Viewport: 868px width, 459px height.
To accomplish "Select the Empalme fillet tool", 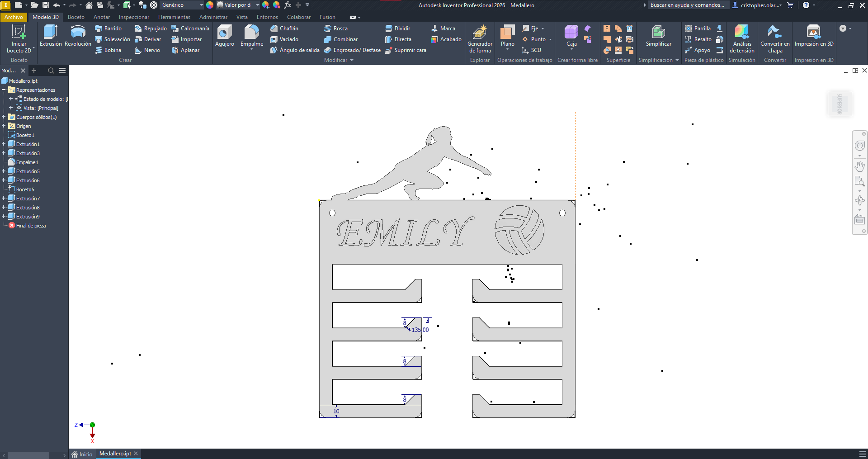I will [x=252, y=36].
